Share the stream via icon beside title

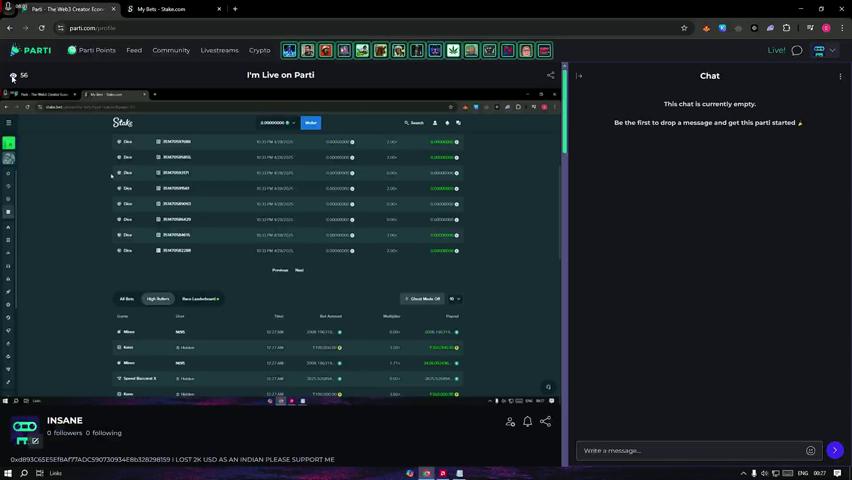tap(550, 75)
